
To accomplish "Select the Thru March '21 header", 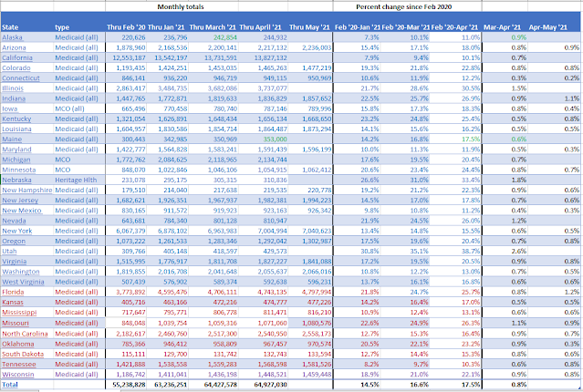I will coord(213,27).
